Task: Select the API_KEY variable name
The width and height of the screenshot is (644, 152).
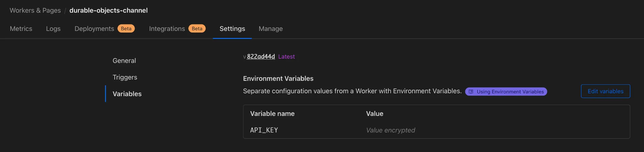Action: click(x=264, y=130)
